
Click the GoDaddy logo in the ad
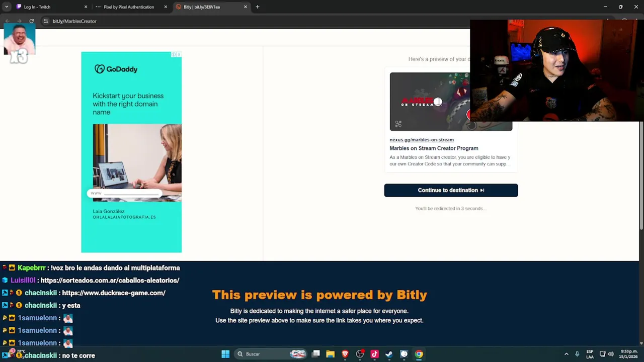point(116,69)
